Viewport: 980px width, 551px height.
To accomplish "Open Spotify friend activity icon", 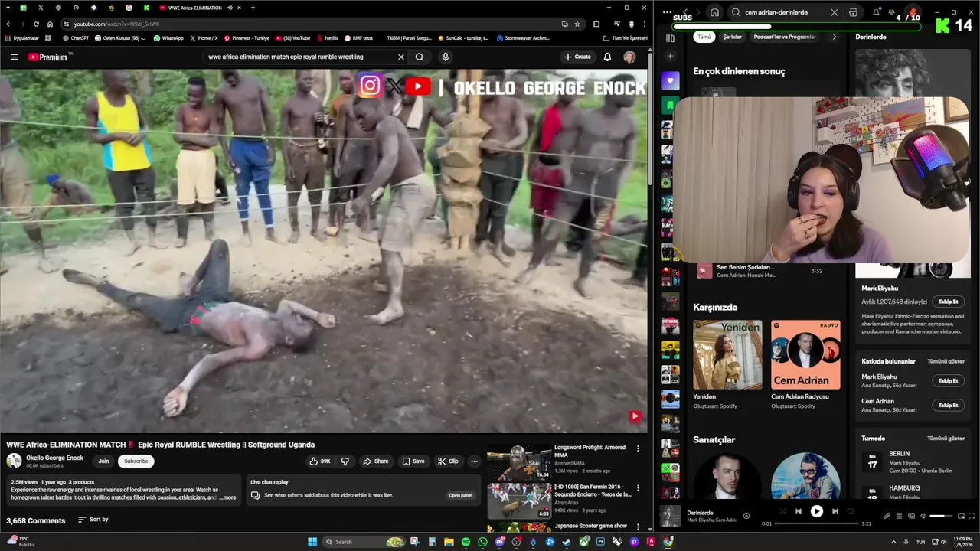I will (891, 12).
